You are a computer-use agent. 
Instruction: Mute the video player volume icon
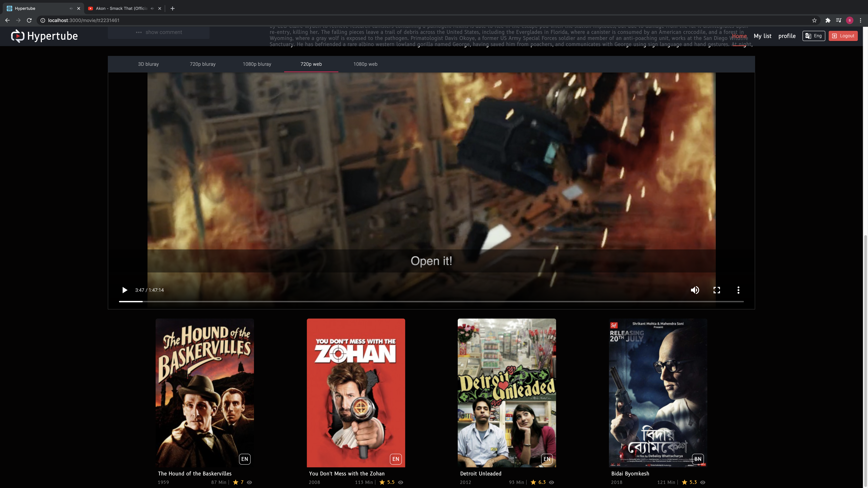click(695, 290)
